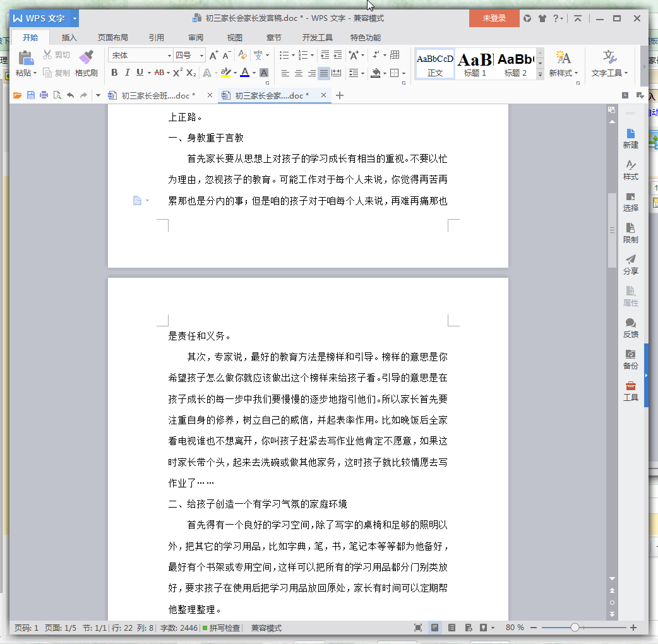The image size is (658, 644).
Task: Open the file folder icon in quick toolbar
Action: point(17,96)
